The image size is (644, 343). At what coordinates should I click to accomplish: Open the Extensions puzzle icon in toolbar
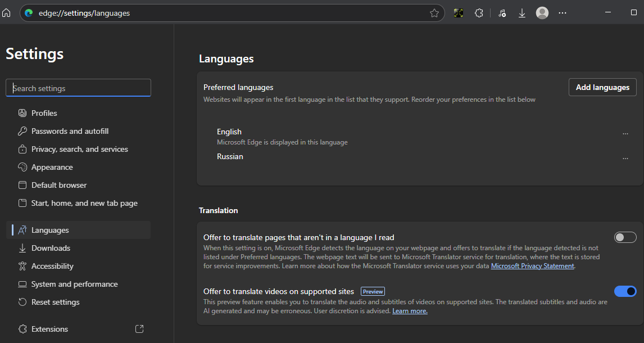point(479,13)
